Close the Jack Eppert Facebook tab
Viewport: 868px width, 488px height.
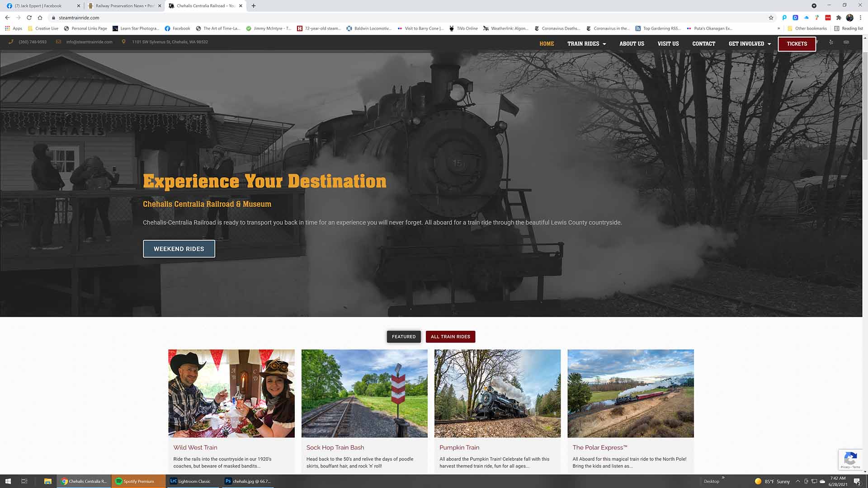pyautogui.click(x=78, y=6)
